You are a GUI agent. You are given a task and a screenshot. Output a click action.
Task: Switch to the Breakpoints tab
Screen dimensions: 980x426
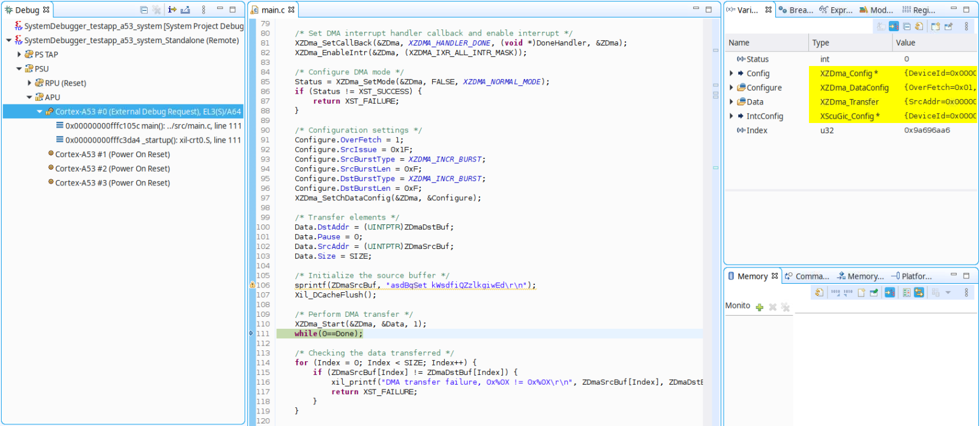point(796,10)
